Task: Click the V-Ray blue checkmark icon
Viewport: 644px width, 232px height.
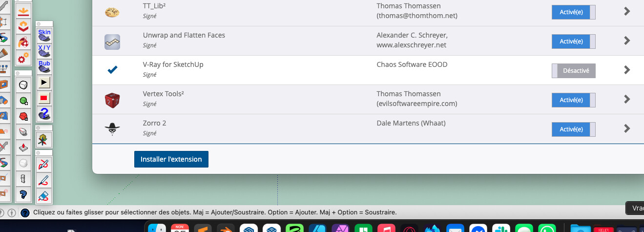Action: click(x=112, y=70)
